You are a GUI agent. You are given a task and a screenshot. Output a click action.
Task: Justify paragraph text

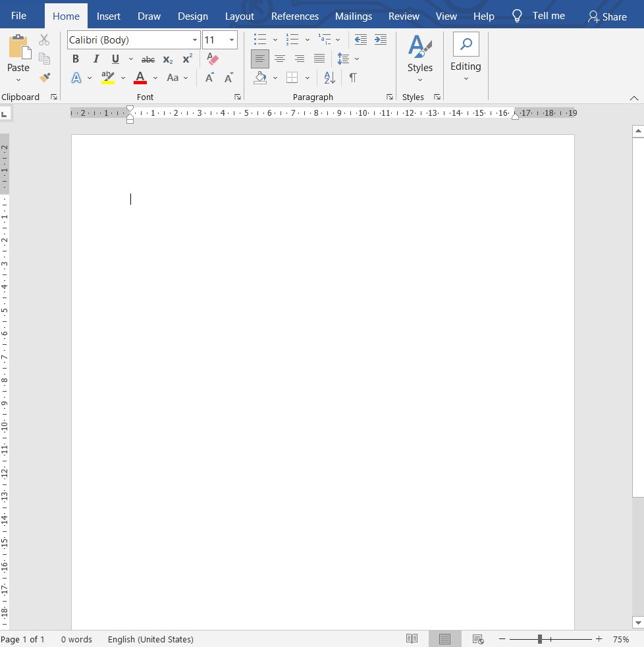point(319,59)
